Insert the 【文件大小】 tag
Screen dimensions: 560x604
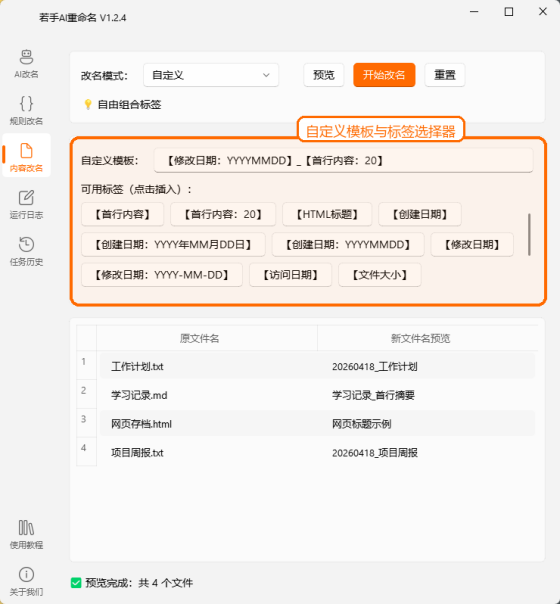pos(380,275)
